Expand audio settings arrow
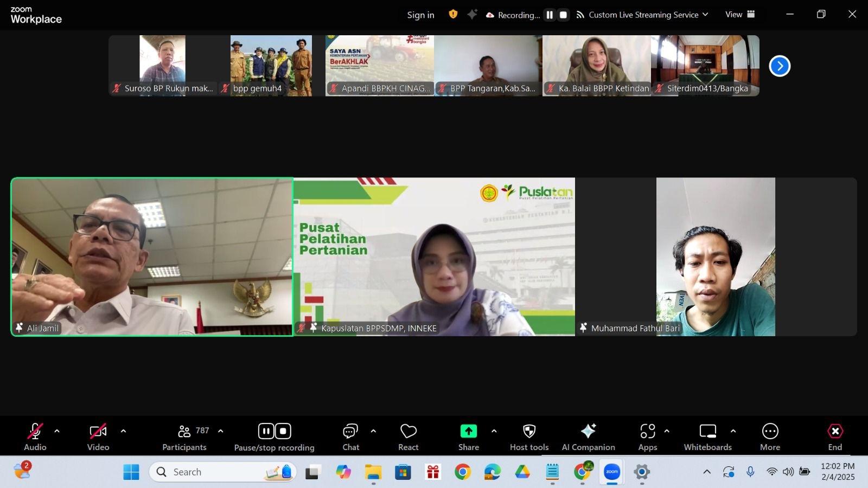Viewport: 868px width, 488px height. (57, 431)
